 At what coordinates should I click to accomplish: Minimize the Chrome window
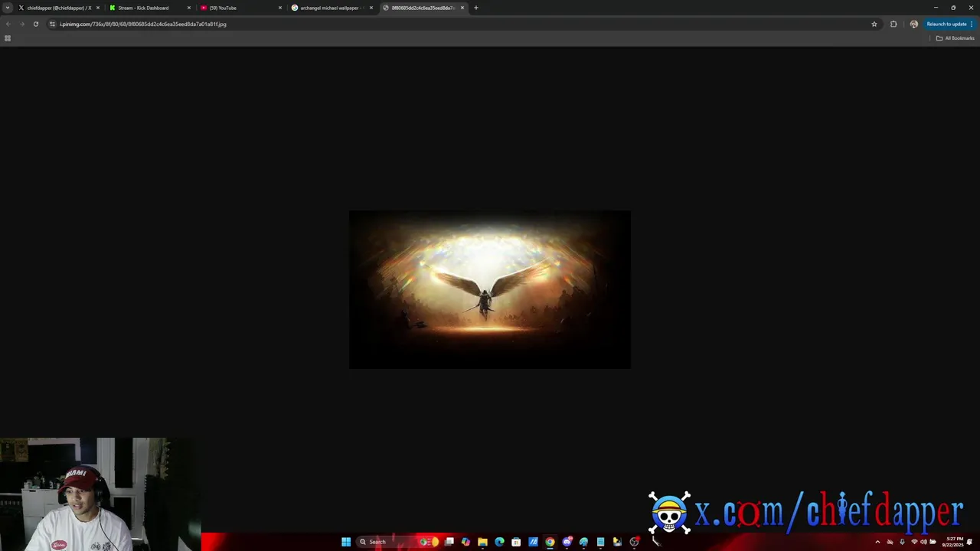click(936, 8)
